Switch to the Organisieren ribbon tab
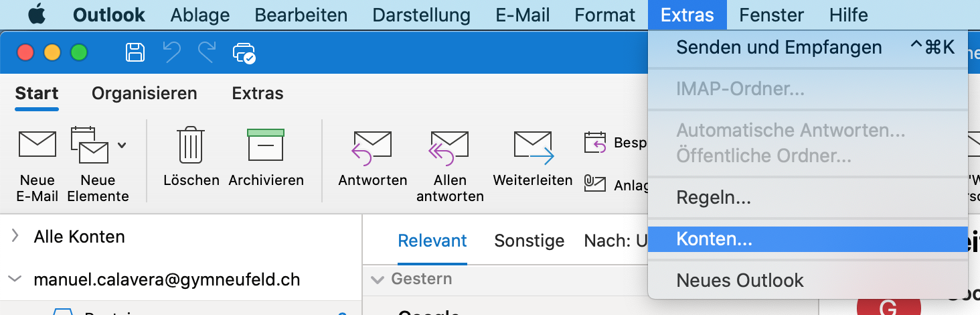Image resolution: width=980 pixels, height=315 pixels. tap(144, 93)
